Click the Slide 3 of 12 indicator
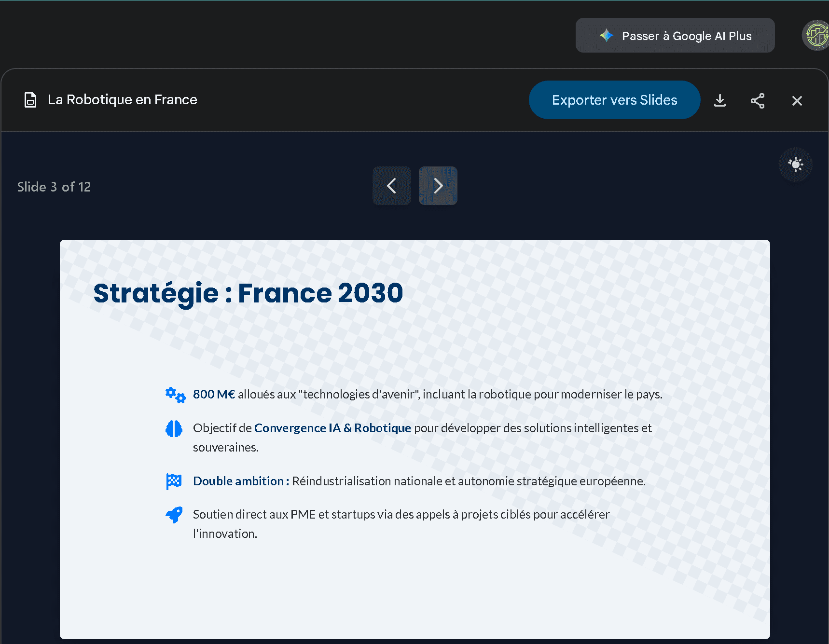The height and width of the screenshot is (644, 829). (x=54, y=187)
